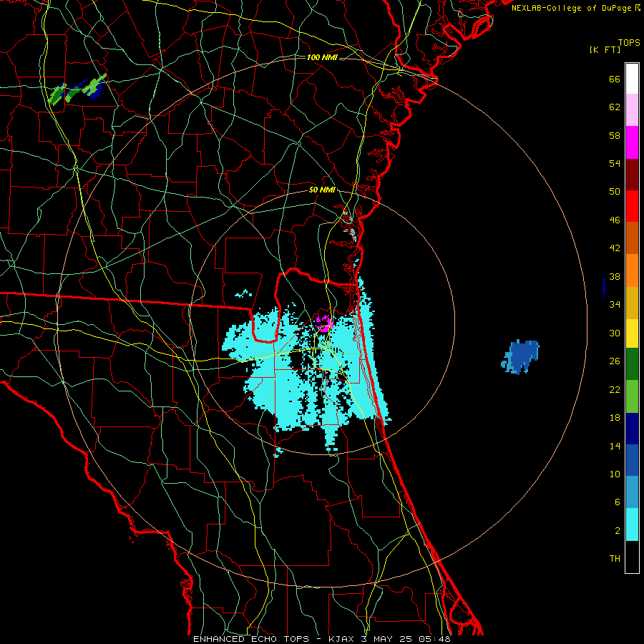This screenshot has height=644, width=644.
Task: Select the navy legend swatch
Action: pos(632,429)
